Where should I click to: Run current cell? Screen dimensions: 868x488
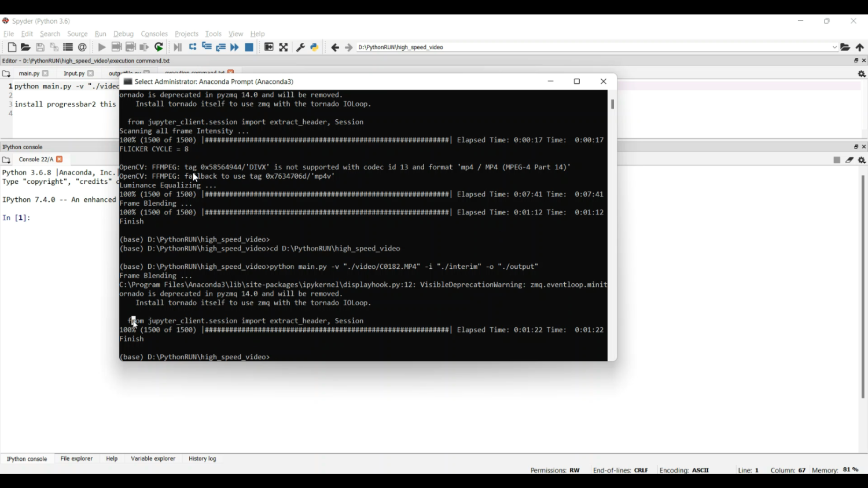pyautogui.click(x=116, y=47)
